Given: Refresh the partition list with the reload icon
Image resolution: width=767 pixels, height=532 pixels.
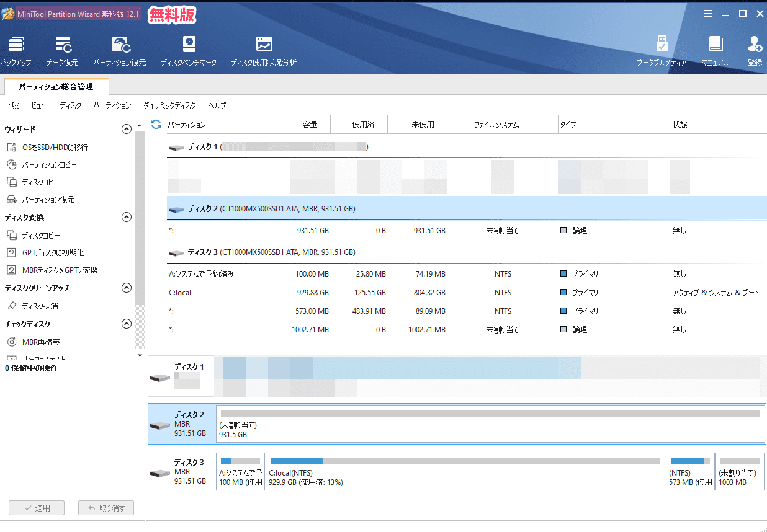Looking at the screenshot, I should 156,125.
